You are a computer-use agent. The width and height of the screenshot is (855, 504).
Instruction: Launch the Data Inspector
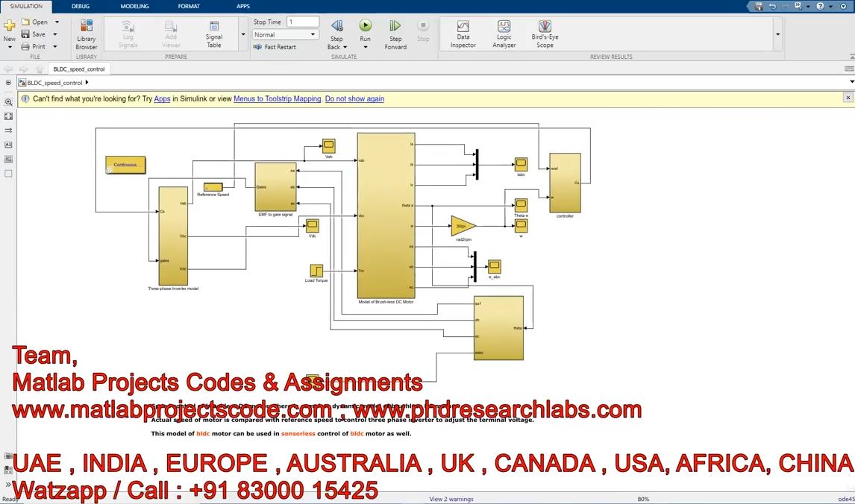point(463,34)
